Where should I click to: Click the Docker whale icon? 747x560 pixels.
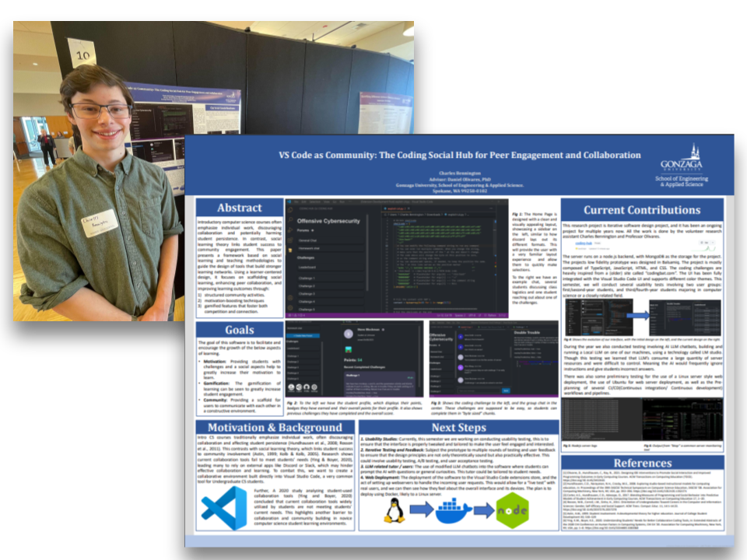click(x=453, y=510)
